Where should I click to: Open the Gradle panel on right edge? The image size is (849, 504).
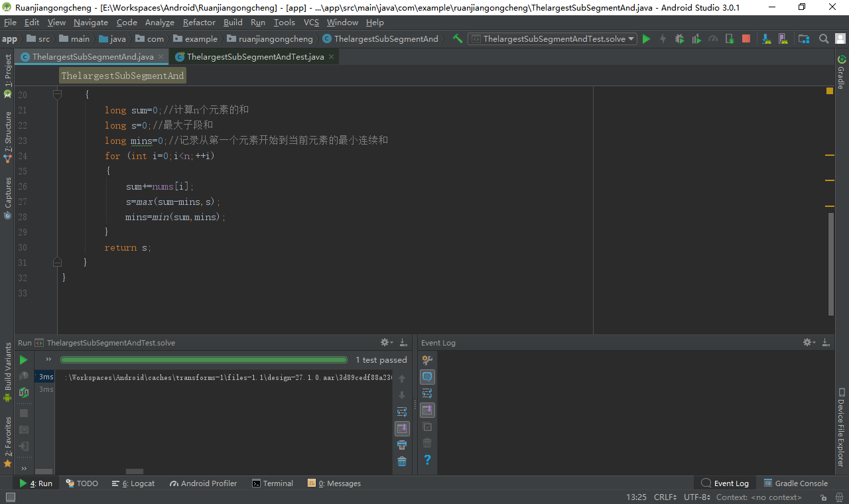point(841,72)
